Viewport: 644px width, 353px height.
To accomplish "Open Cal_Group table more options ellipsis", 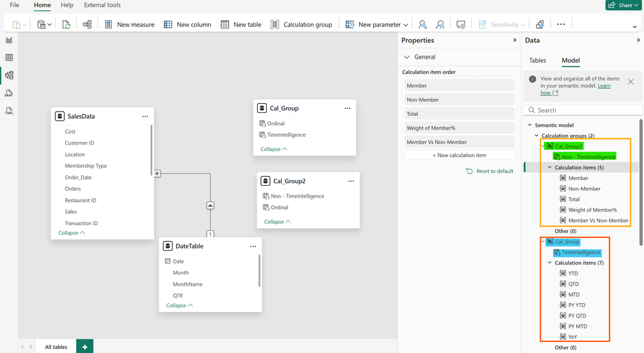I will coord(347,108).
